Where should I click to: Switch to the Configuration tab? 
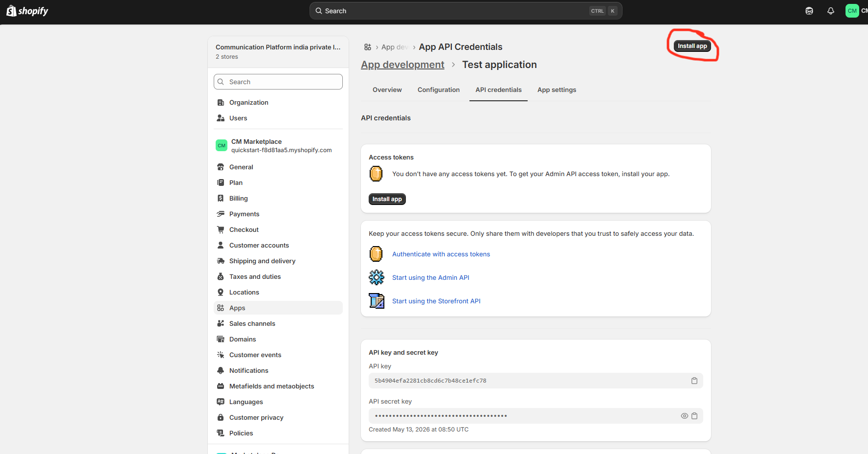[x=439, y=90]
